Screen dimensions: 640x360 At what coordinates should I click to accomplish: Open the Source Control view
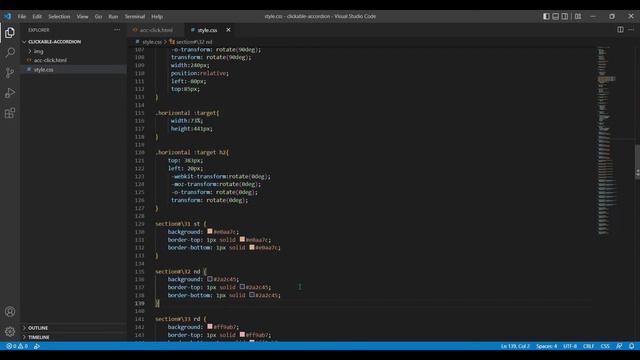tap(10, 73)
